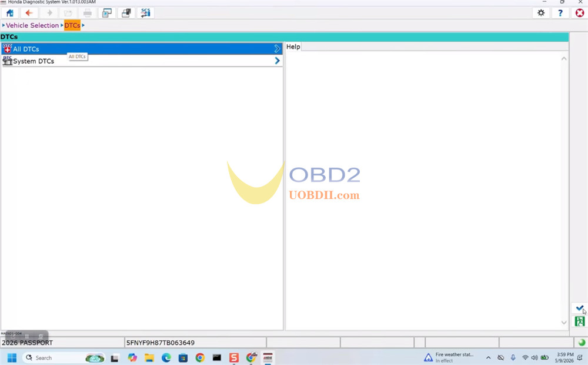Expand System DTCs with its blue chevron
The height and width of the screenshot is (365, 588).
tap(277, 61)
